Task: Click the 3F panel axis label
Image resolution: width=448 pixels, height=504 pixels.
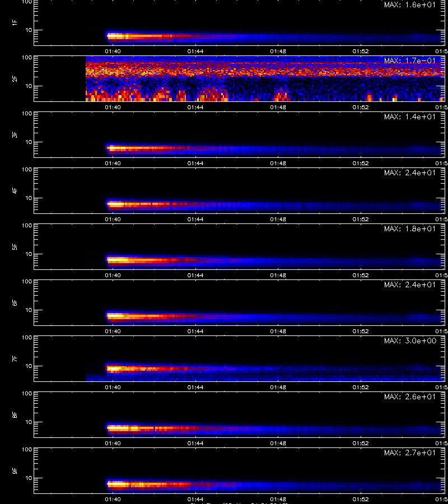Action: pyautogui.click(x=15, y=134)
